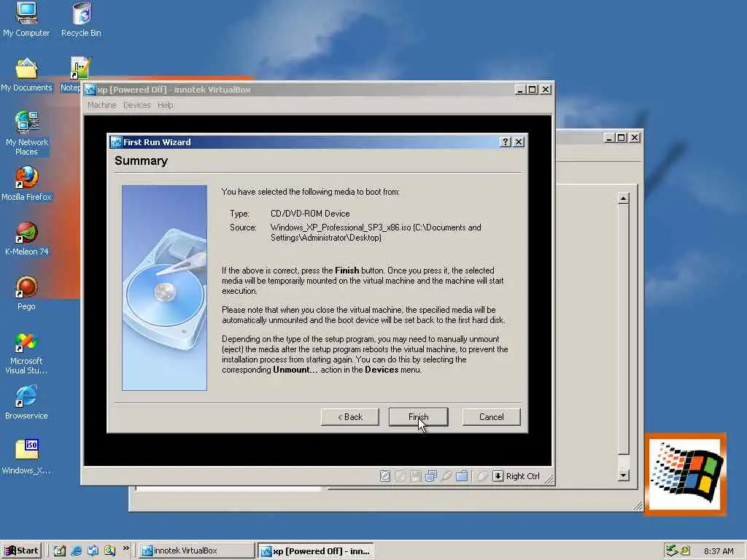Click the CD/DVD status bar icon

point(400,475)
